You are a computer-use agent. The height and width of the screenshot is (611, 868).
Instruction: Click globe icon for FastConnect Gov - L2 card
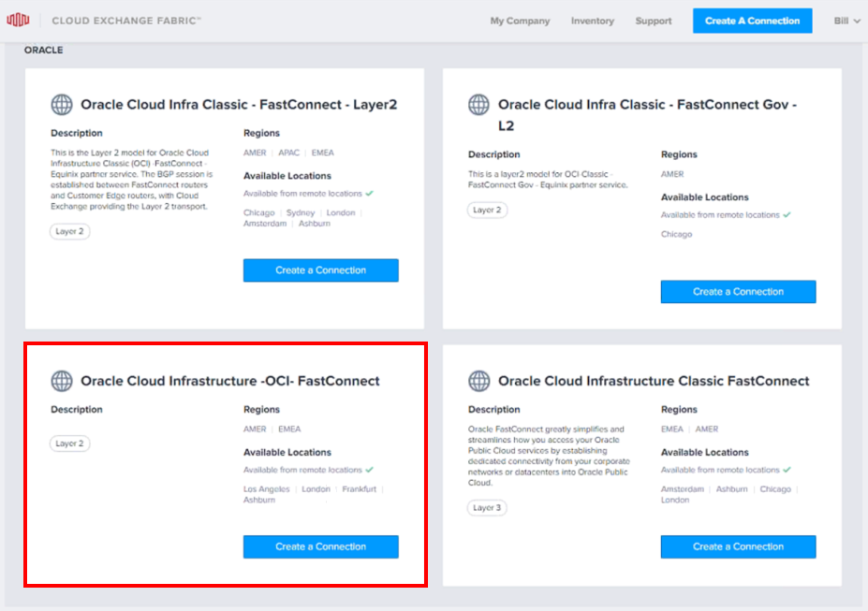click(478, 105)
